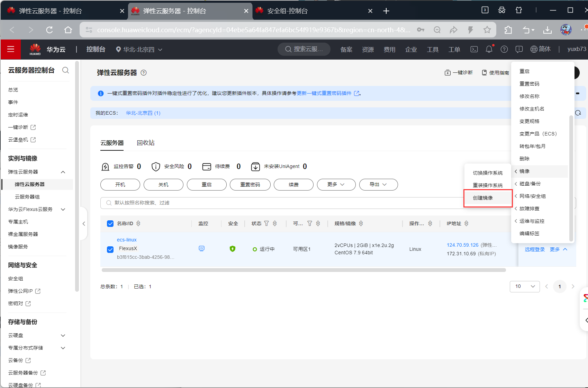The image size is (588, 388).
Task: Toggle the select-all checkbox in table header
Action: [110, 223]
